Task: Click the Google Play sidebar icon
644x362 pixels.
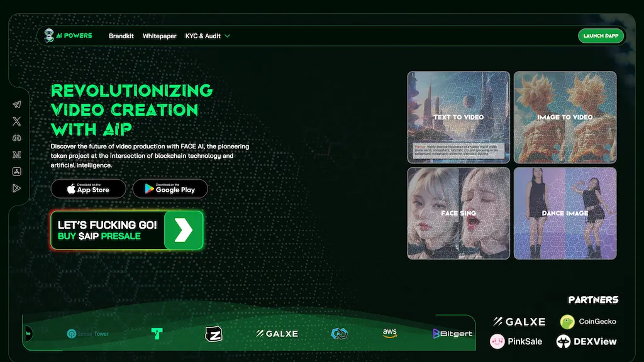Action: pos(16,187)
